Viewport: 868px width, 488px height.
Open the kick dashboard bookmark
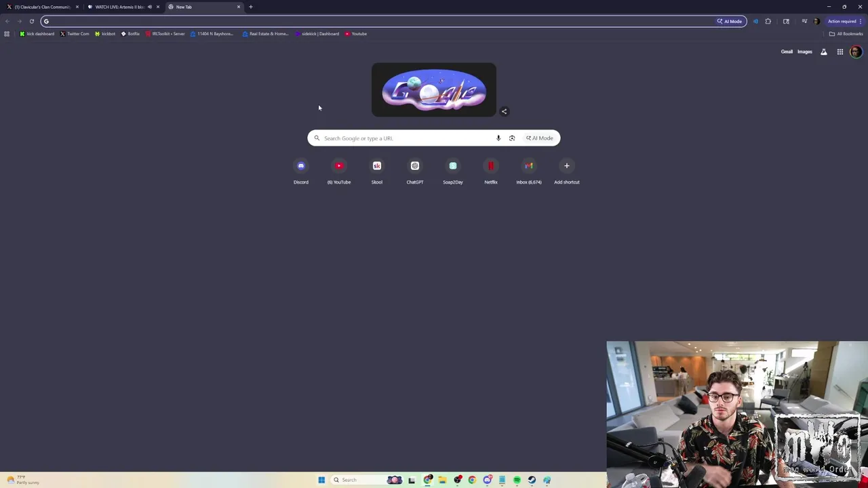[x=37, y=34]
